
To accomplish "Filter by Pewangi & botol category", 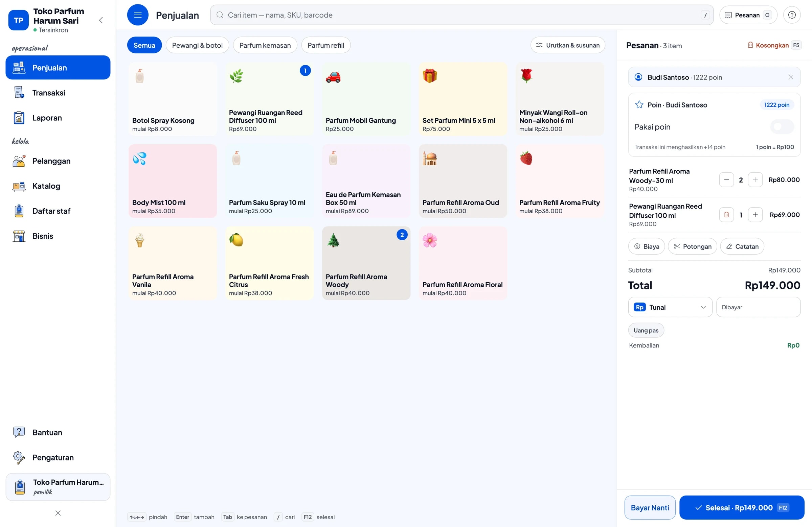I will click(197, 45).
